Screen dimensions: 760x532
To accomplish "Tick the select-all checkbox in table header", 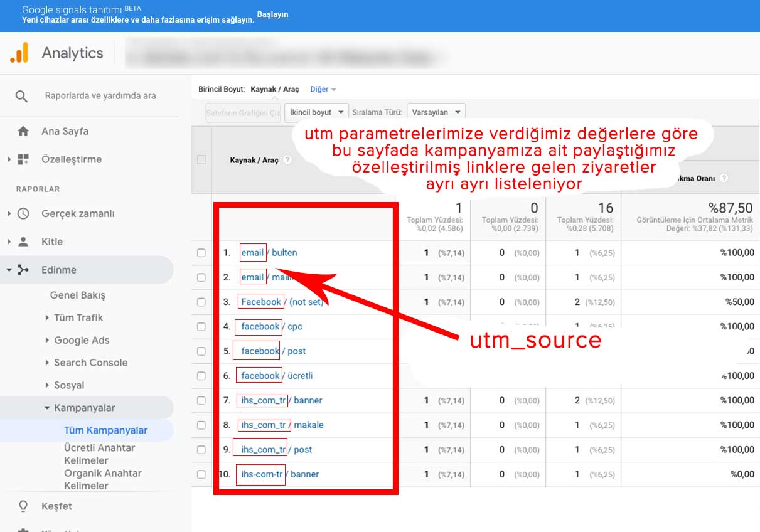I will (x=201, y=160).
